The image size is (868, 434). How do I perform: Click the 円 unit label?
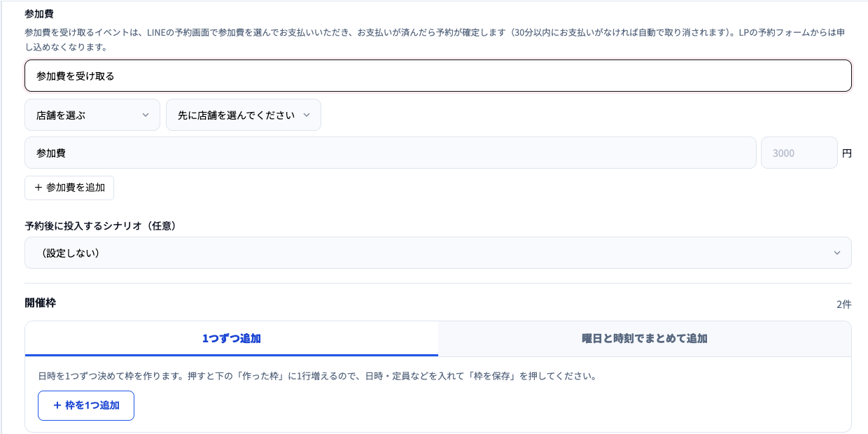[847, 153]
